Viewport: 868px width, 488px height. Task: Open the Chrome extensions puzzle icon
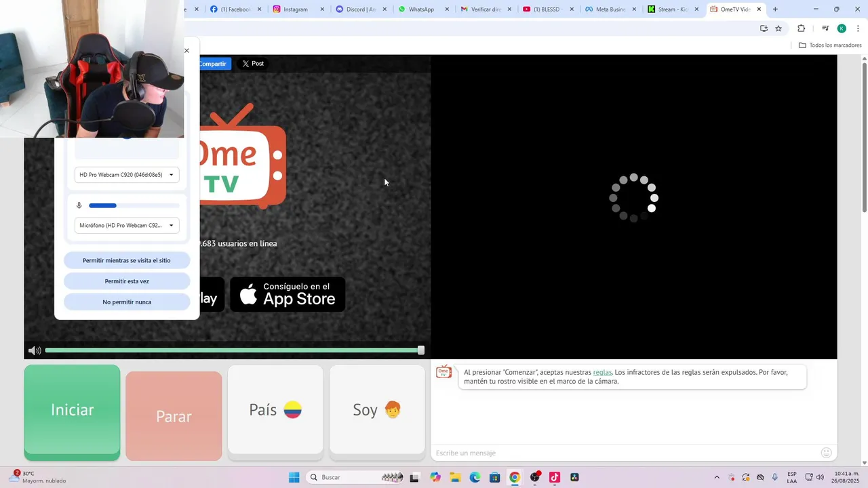(801, 28)
